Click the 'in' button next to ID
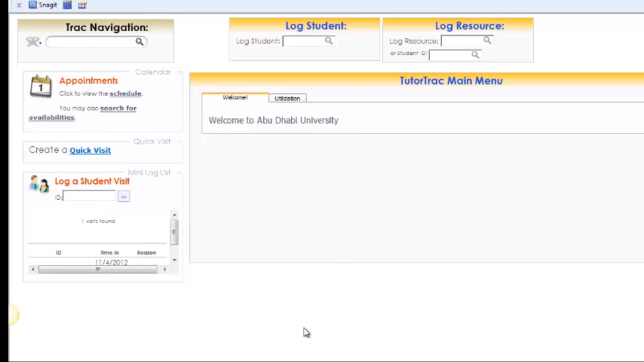The image size is (644, 362). [123, 196]
